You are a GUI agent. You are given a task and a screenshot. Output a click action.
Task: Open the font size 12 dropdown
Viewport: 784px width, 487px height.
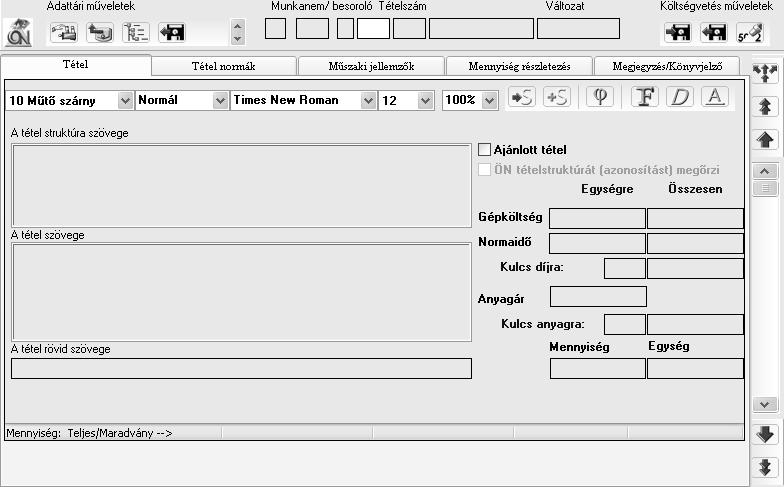(426, 100)
